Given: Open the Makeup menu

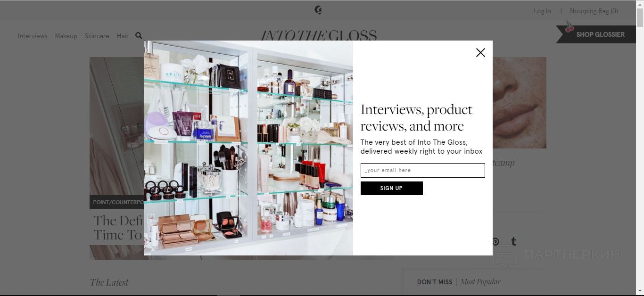Looking at the screenshot, I should pos(66,36).
